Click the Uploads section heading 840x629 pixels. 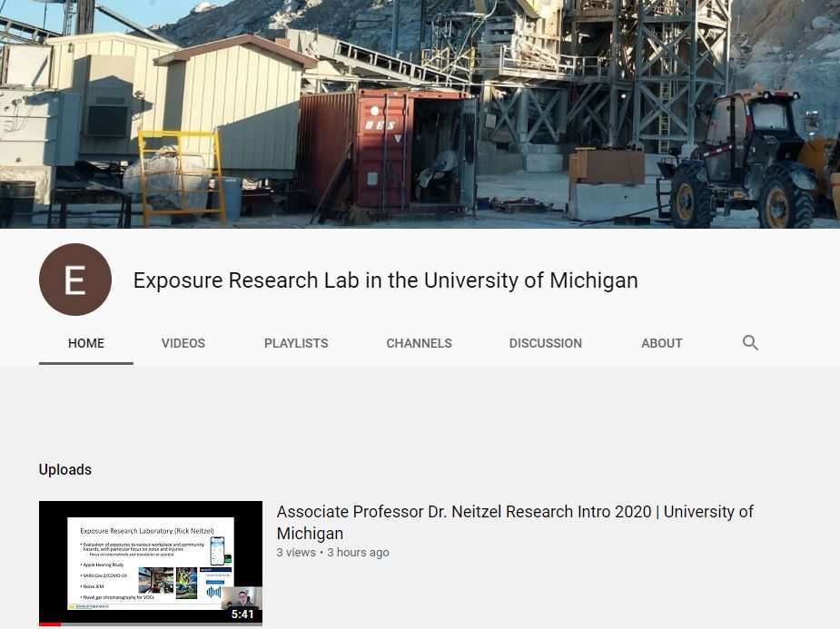65,469
